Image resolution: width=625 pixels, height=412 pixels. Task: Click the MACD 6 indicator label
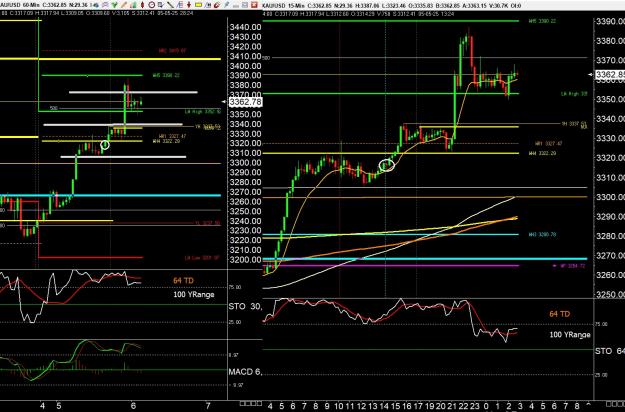click(x=245, y=372)
